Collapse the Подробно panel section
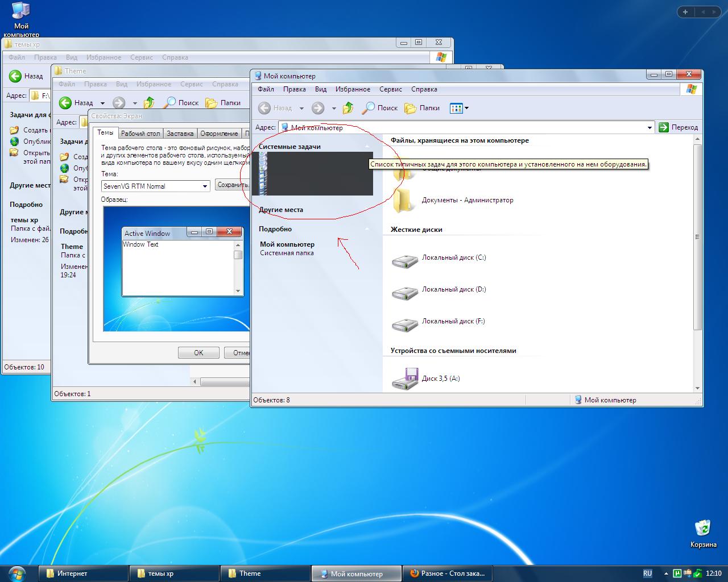Viewport: 728px width, 582px height. tap(367, 229)
